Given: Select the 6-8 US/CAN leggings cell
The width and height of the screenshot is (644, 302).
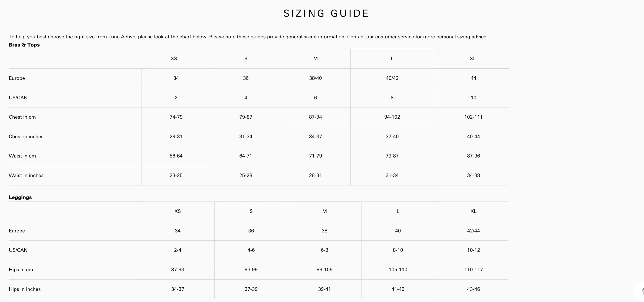Looking at the screenshot, I should pyautogui.click(x=324, y=250).
